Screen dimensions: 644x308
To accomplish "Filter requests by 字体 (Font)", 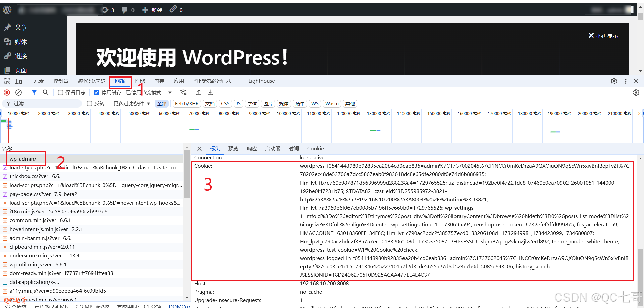I will 252,104.
